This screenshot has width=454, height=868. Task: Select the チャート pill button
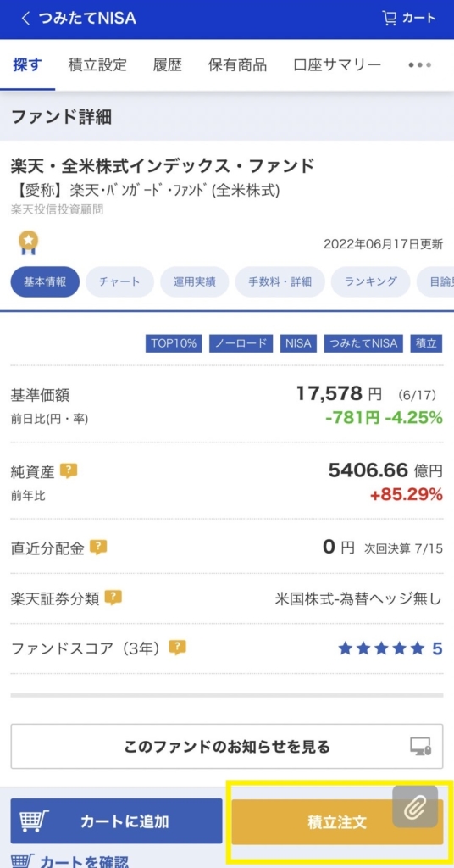tap(119, 281)
